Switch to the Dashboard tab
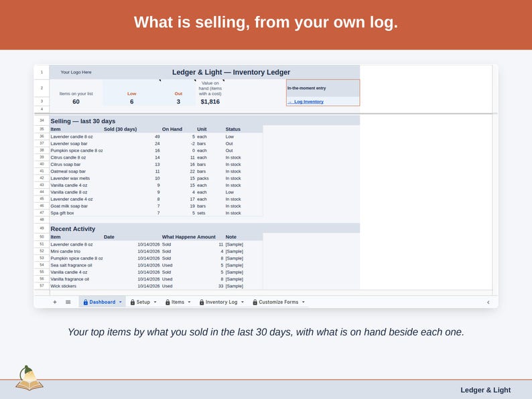Image resolution: width=532 pixels, height=399 pixels. (x=102, y=302)
